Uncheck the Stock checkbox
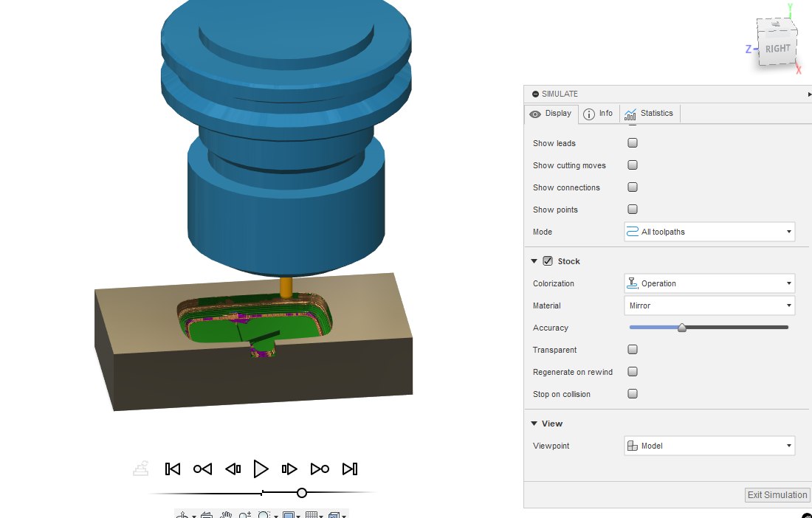Image resolution: width=812 pixels, height=518 pixels. tap(548, 261)
